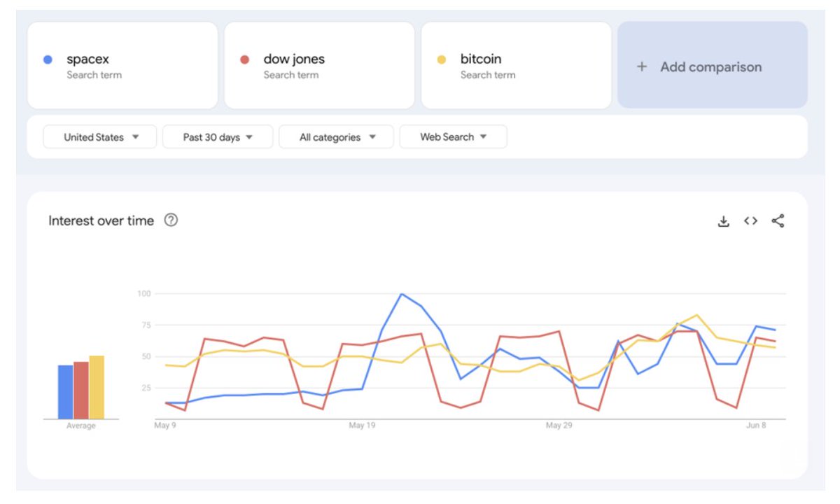Click the May 29 axis label
Viewport: 840px width, 504px height.
click(559, 426)
